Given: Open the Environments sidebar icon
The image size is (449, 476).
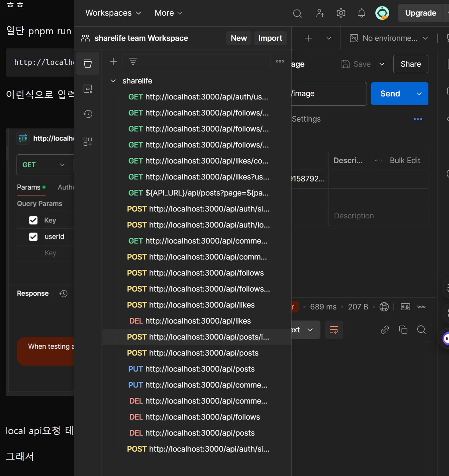Looking at the screenshot, I should click(x=88, y=89).
